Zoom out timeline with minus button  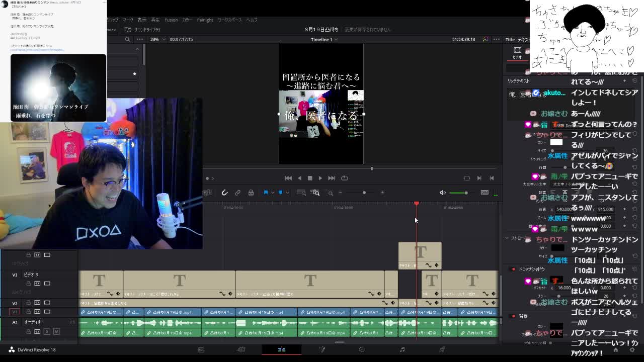coord(341,193)
